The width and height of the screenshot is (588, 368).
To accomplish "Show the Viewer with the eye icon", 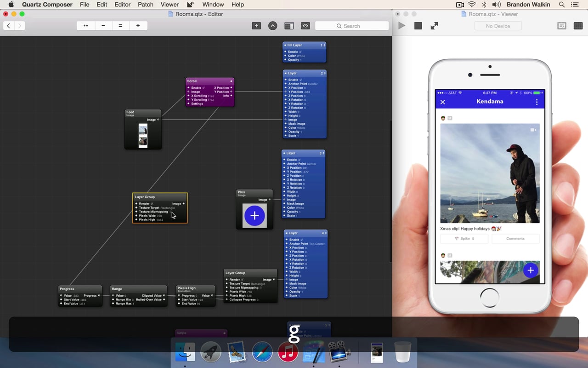I will pyautogui.click(x=305, y=26).
